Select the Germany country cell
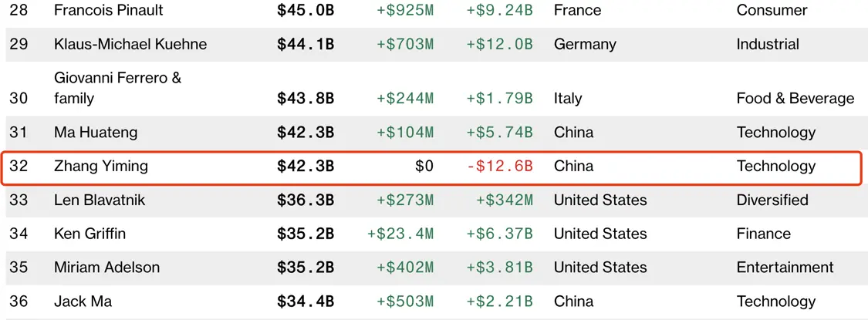Viewport: 868px width, 320px height. (x=585, y=44)
